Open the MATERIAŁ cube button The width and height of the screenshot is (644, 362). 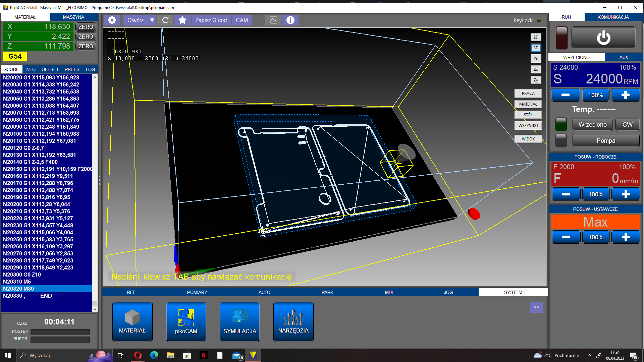[132, 322]
